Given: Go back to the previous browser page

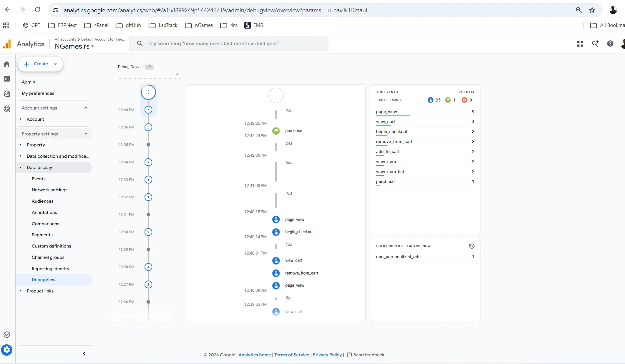Looking at the screenshot, I should (8, 10).
